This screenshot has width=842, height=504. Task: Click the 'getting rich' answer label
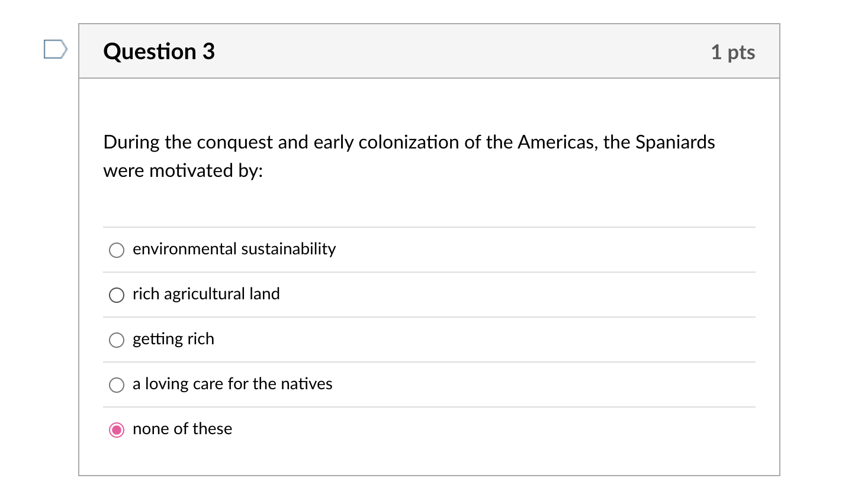[173, 339]
